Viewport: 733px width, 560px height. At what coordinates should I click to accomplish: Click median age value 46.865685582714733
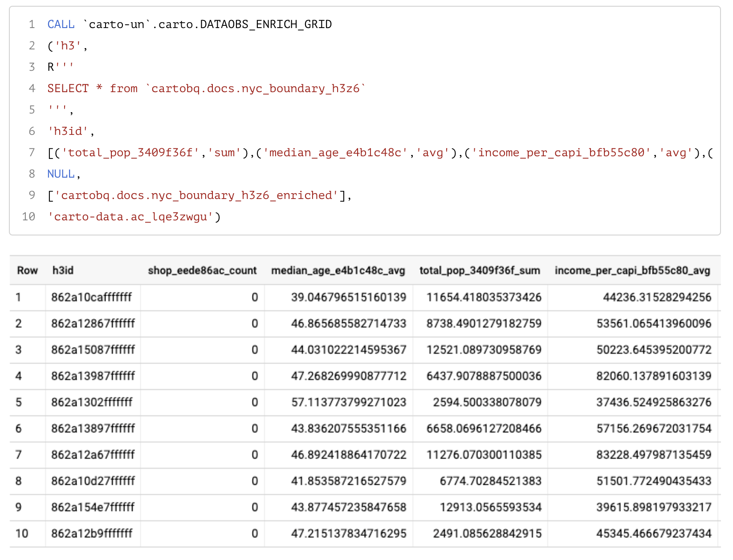[x=349, y=323]
